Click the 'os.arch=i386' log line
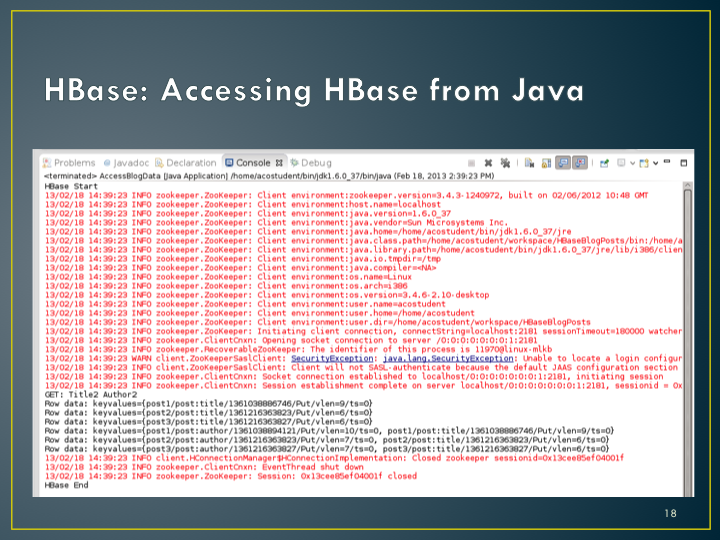 coord(226,286)
